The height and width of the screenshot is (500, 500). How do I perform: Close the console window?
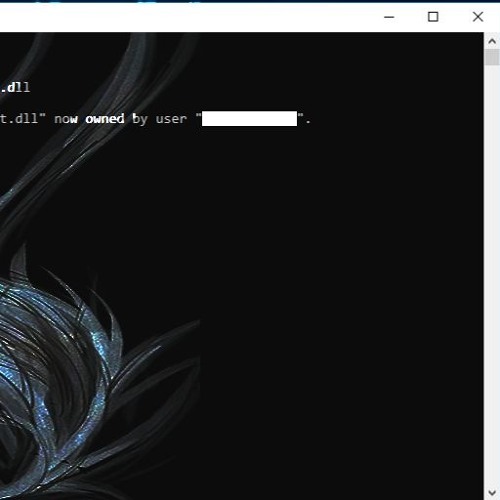478,17
